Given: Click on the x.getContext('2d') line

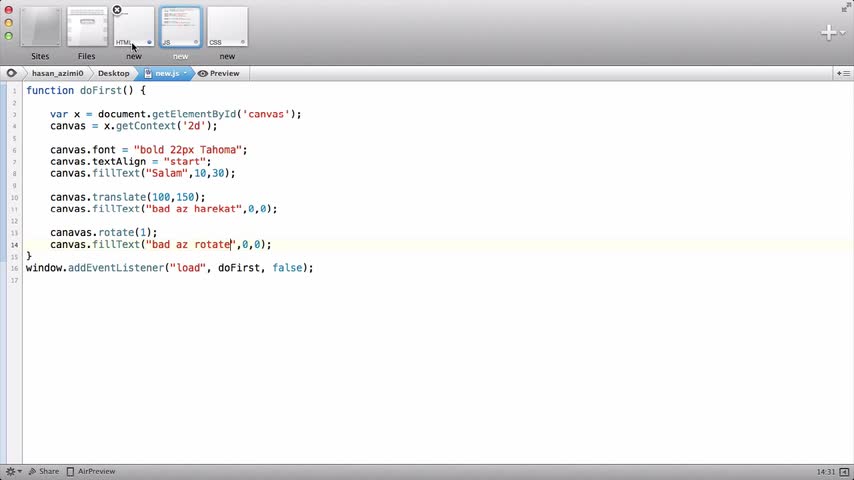Looking at the screenshot, I should 133,126.
